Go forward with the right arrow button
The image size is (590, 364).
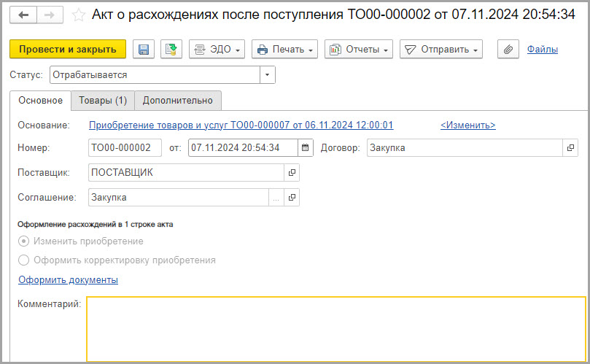50,15
